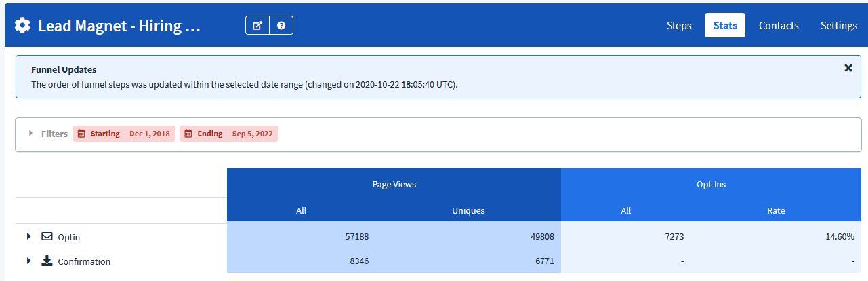
Task: Click the Lead Magnet - Hiring funnel title
Action: (x=119, y=26)
